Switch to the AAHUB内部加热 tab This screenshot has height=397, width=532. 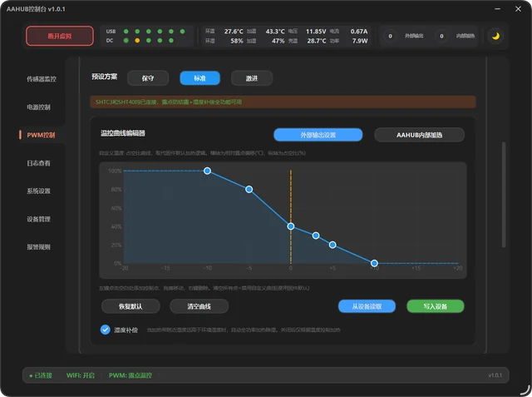[x=419, y=135]
